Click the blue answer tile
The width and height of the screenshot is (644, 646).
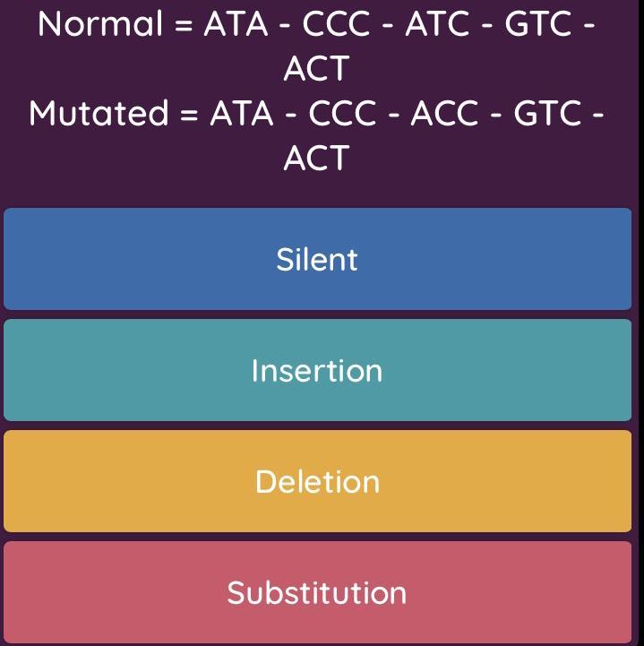317,259
